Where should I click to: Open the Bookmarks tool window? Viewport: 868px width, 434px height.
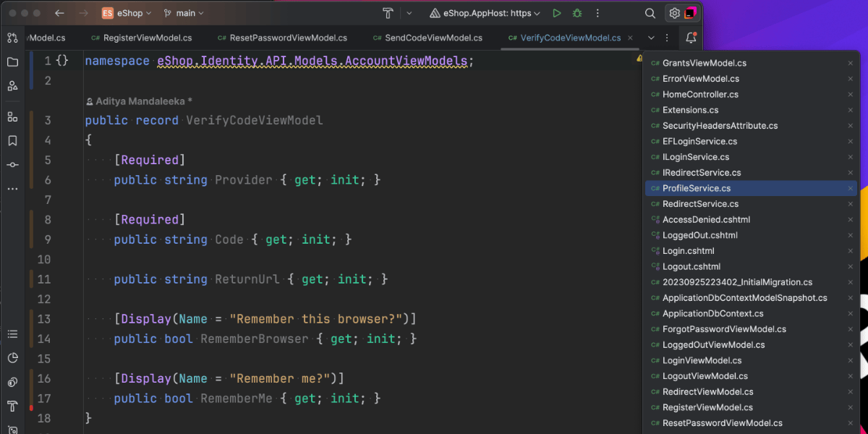[12, 140]
